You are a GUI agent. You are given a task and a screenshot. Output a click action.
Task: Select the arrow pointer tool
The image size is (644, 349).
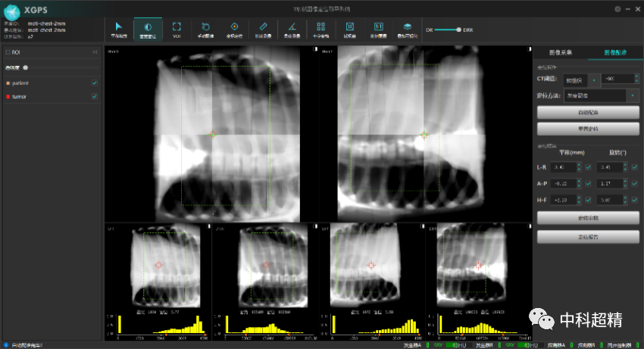[119, 28]
